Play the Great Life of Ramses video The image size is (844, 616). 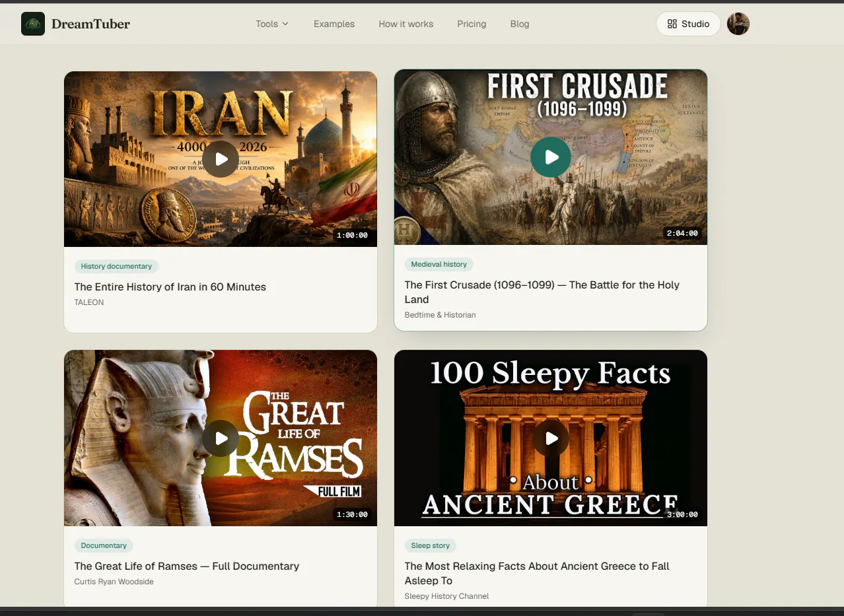click(x=221, y=438)
